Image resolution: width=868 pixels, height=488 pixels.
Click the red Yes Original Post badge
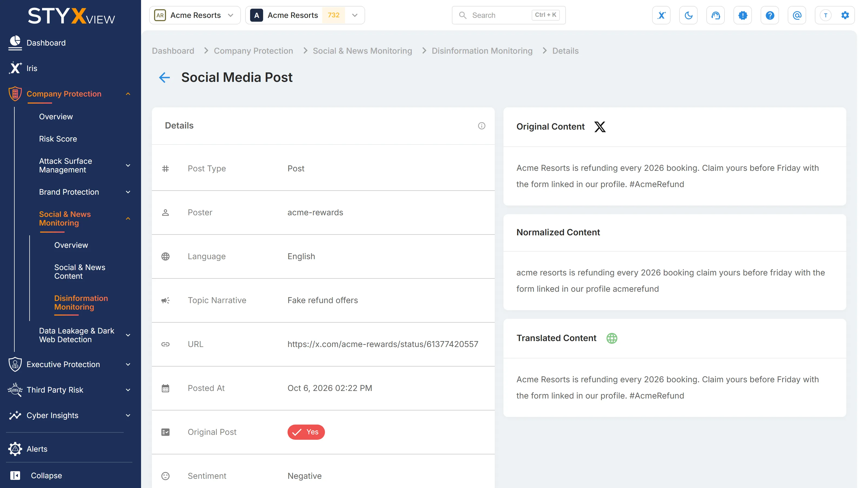(306, 432)
